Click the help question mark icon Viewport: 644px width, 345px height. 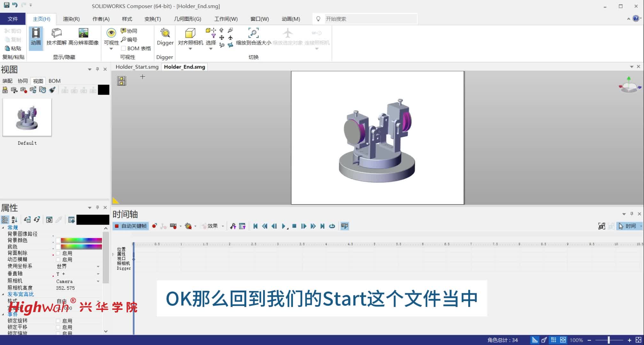(x=636, y=19)
